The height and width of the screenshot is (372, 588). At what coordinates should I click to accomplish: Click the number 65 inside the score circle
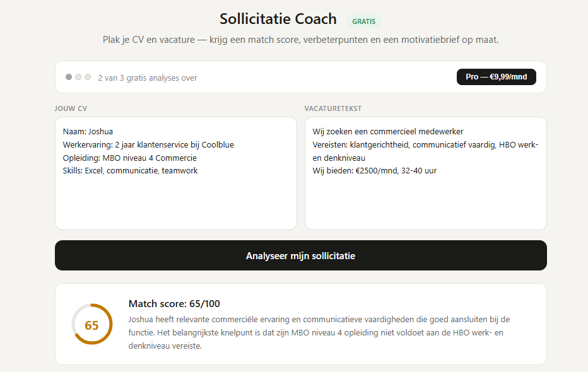click(x=92, y=325)
